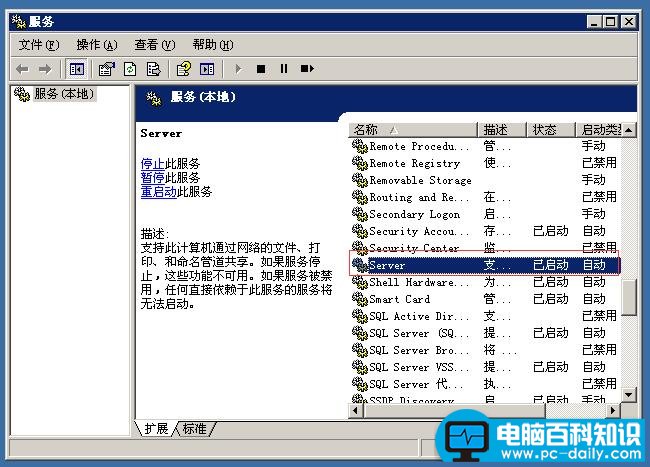This screenshot has height=467, width=650.
Task: Click the list scroll-down arrow
Action: tap(628, 394)
